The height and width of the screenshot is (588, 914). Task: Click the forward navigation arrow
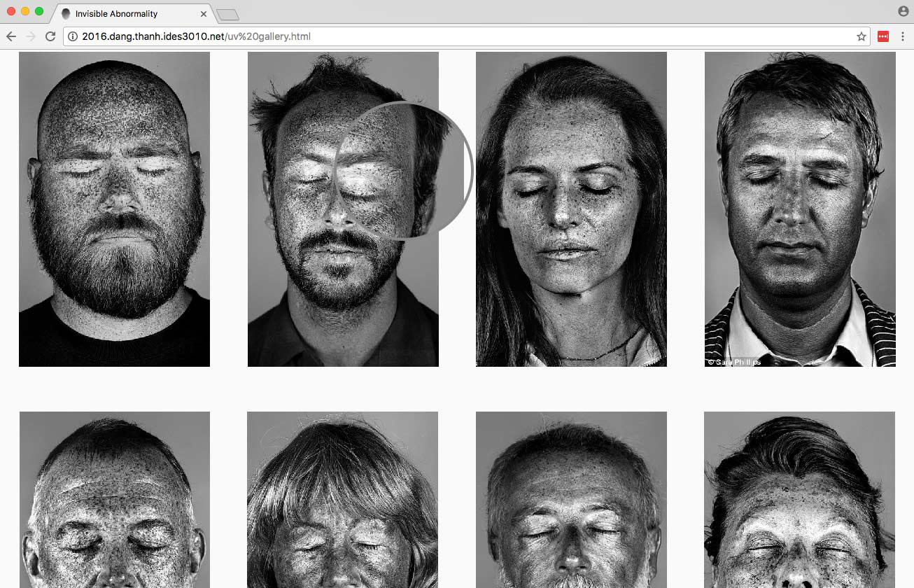tap(30, 36)
